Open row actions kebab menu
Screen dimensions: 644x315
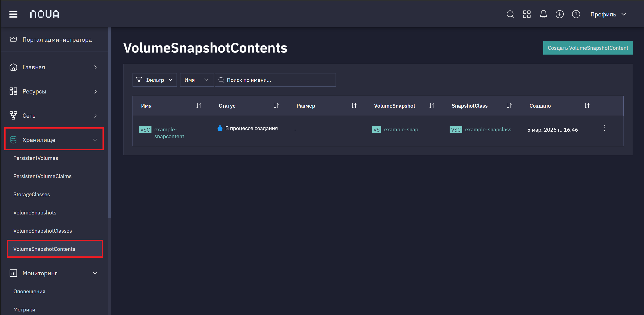click(605, 128)
